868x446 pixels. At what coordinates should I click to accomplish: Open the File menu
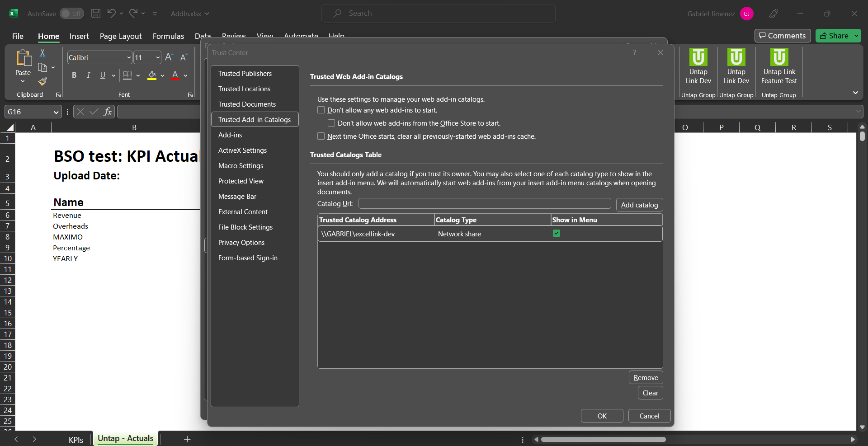click(18, 36)
